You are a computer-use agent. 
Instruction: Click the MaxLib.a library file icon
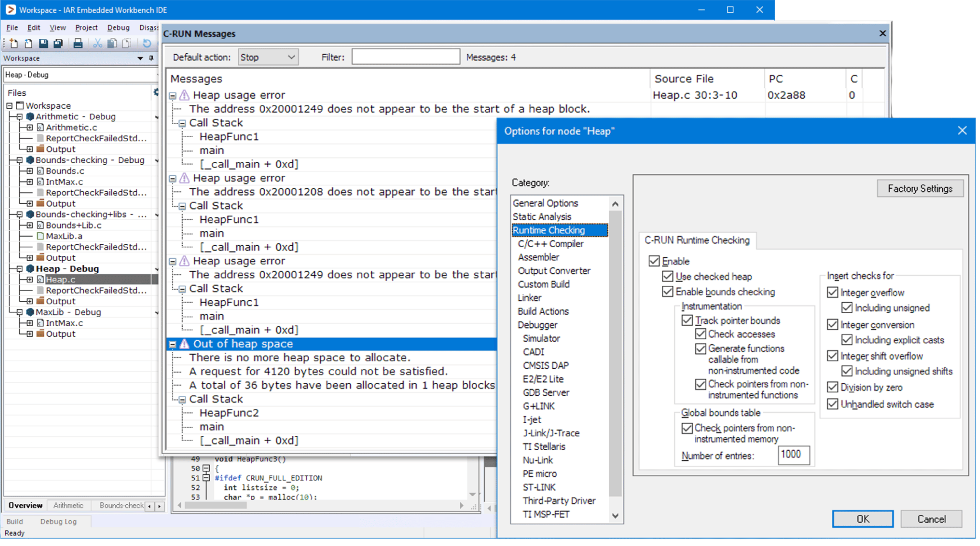point(41,236)
